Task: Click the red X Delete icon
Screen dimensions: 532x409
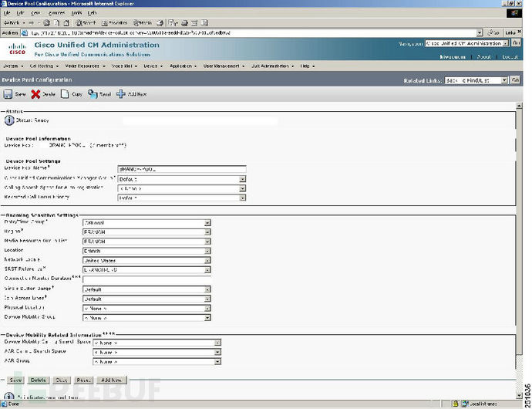Action: (x=35, y=94)
